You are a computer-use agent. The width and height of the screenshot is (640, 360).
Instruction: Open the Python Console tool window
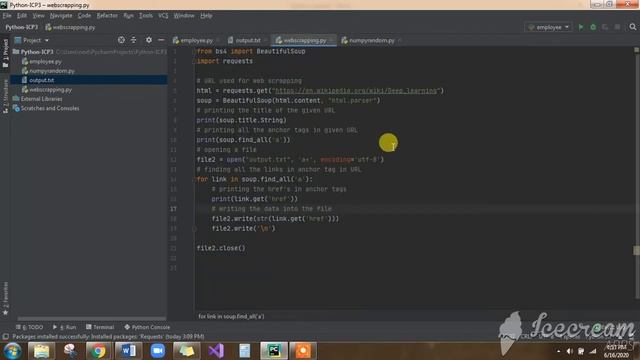pyautogui.click(x=147, y=327)
